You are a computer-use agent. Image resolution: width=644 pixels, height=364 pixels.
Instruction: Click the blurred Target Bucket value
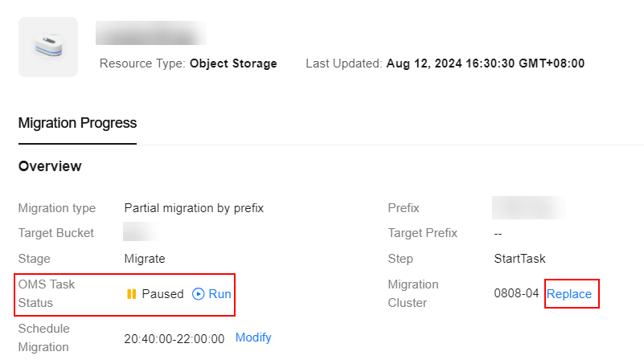pyautogui.click(x=140, y=232)
